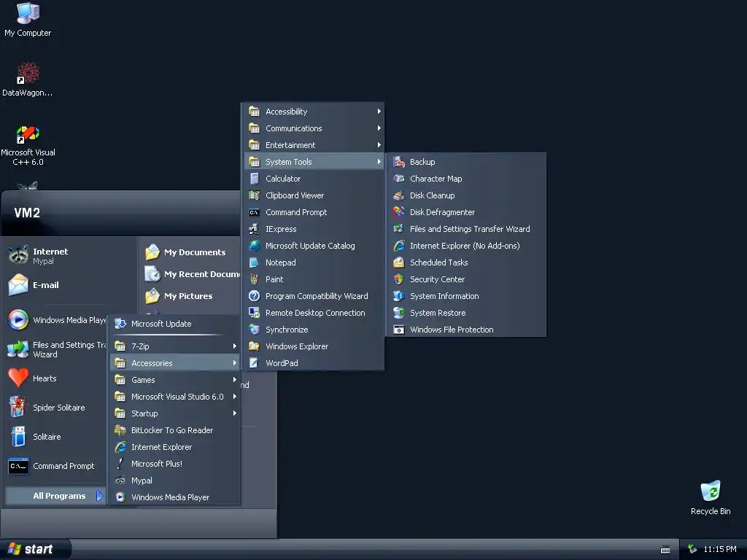Viewport: 747px width, 560px height.
Task: Click the VM2 user name header
Action: pos(27,212)
